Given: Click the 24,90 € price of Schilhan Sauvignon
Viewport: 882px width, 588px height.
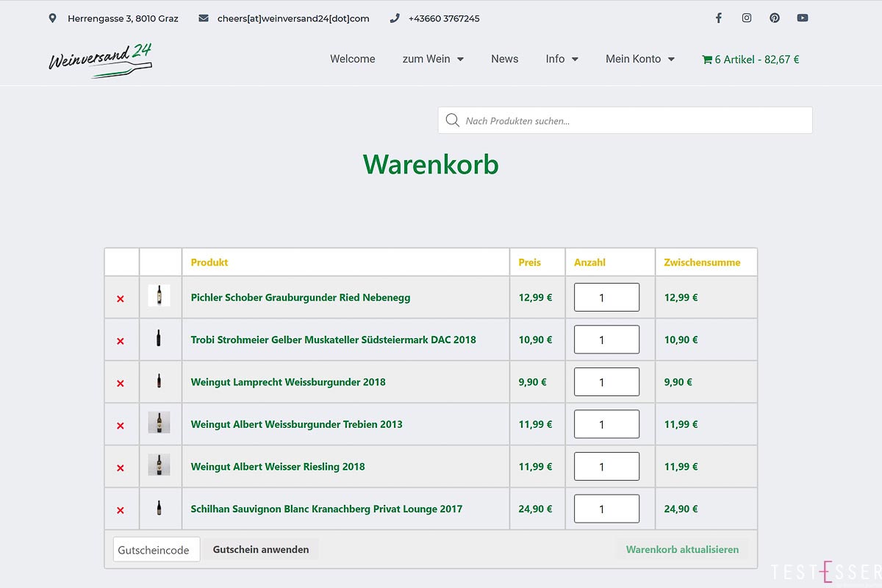Looking at the screenshot, I should pos(535,509).
